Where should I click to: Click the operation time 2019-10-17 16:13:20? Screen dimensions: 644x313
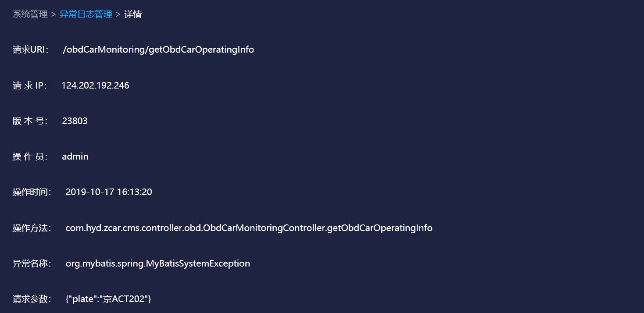pos(109,192)
